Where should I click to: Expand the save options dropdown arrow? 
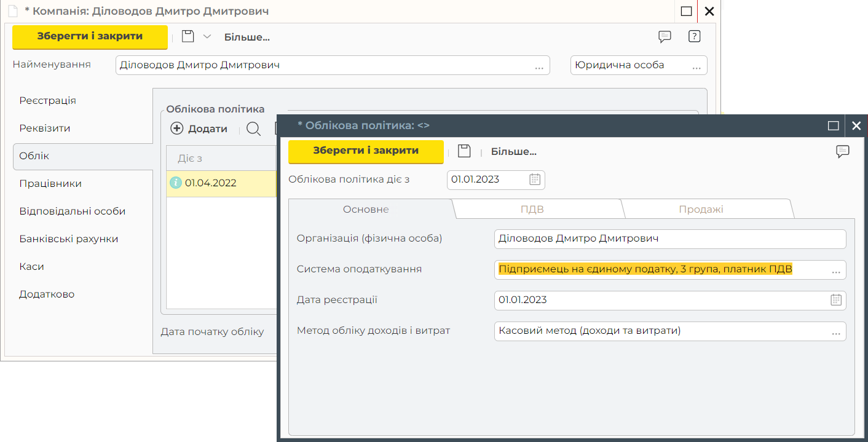tap(207, 37)
